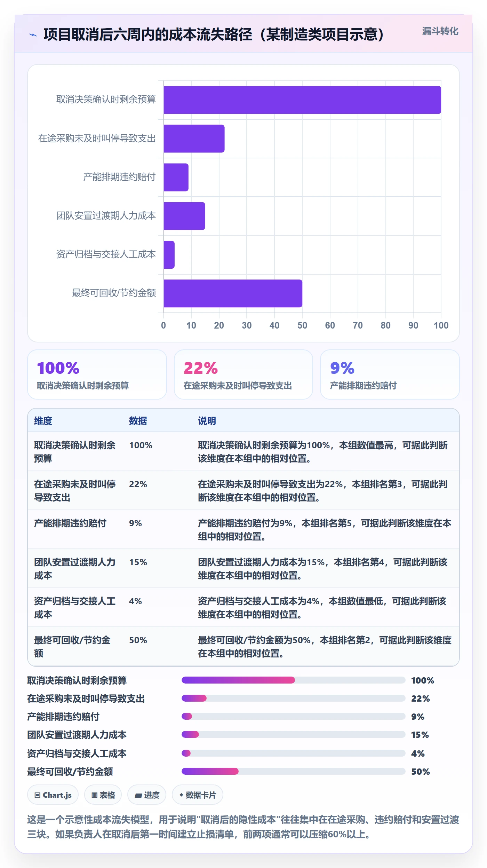The width and height of the screenshot is (487, 868).
Task: Click the 9% progress bar for 产能排期违约赔付
Action: coord(294,716)
